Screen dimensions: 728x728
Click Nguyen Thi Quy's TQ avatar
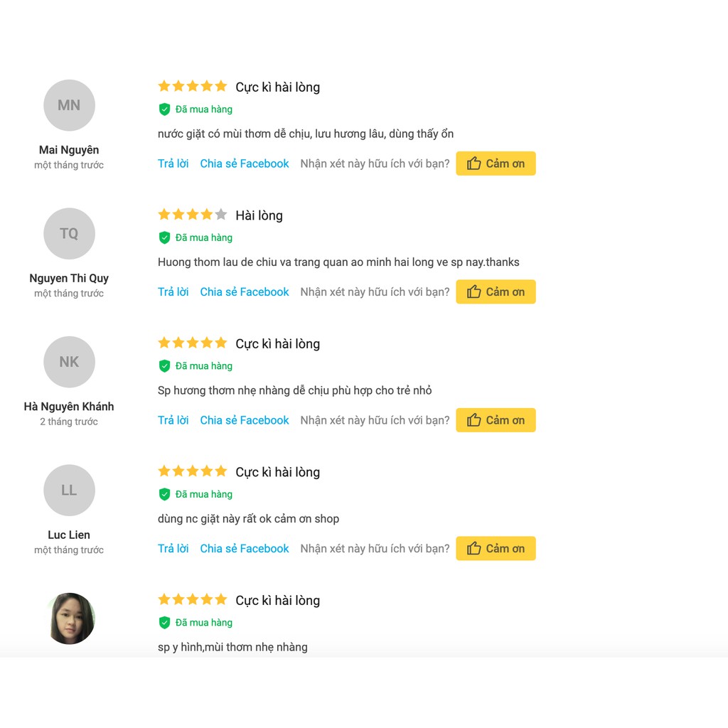(69, 234)
